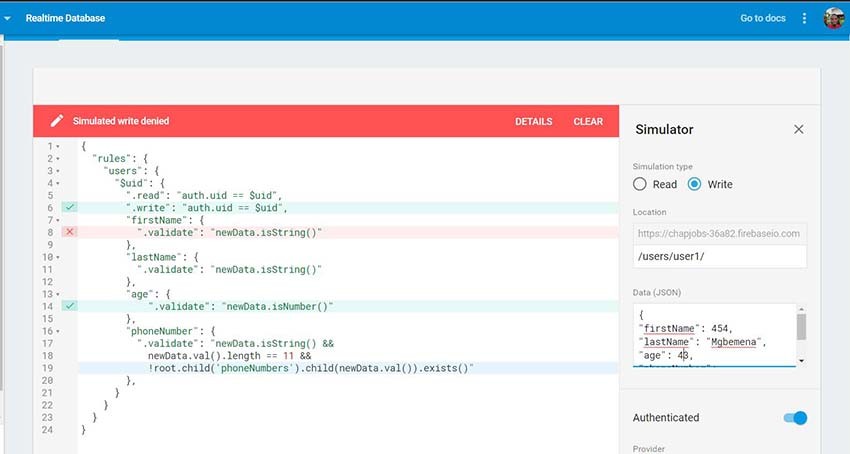
Task: Click the green checkmark on line 14
Action: (x=69, y=306)
